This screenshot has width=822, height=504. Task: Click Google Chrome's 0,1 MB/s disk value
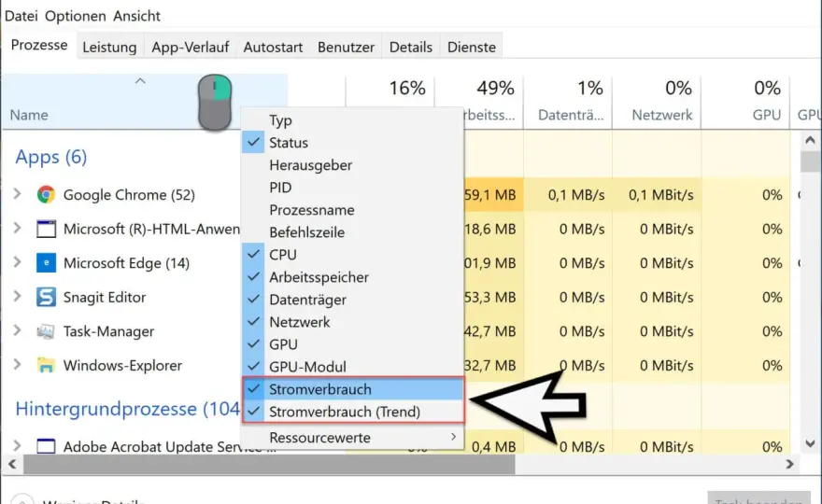point(576,195)
